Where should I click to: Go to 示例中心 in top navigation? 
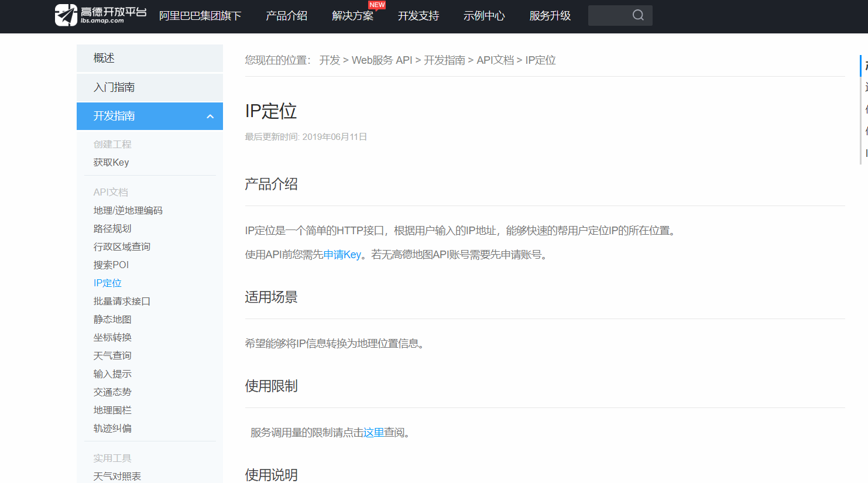pos(484,16)
